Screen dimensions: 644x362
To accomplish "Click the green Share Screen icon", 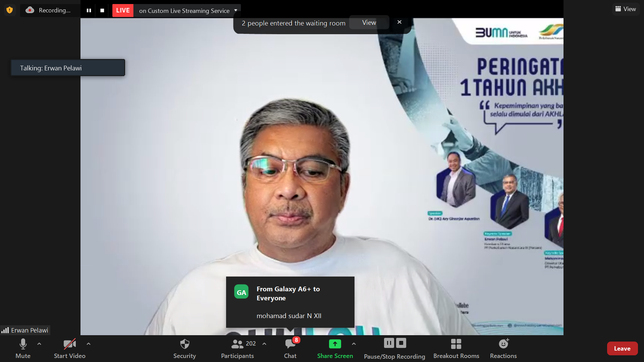I will coord(335,344).
